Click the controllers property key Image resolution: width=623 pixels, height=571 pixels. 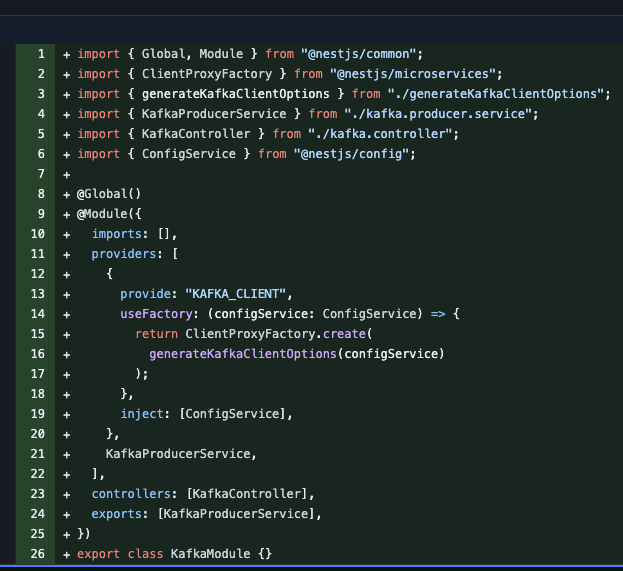(x=131, y=494)
